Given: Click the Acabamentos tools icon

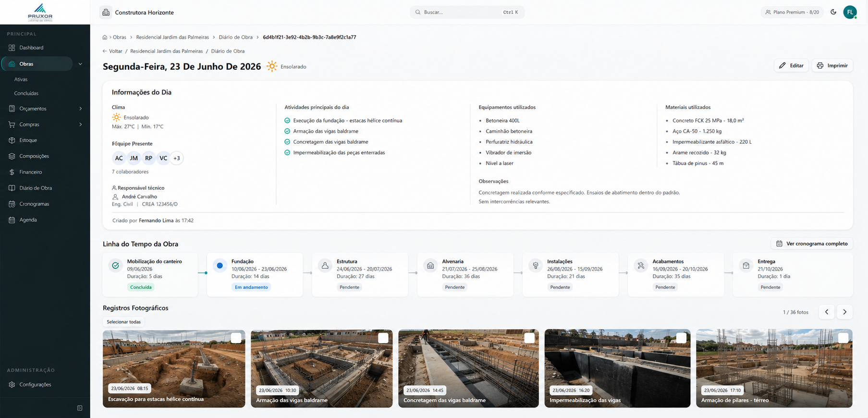Looking at the screenshot, I should click(x=641, y=265).
